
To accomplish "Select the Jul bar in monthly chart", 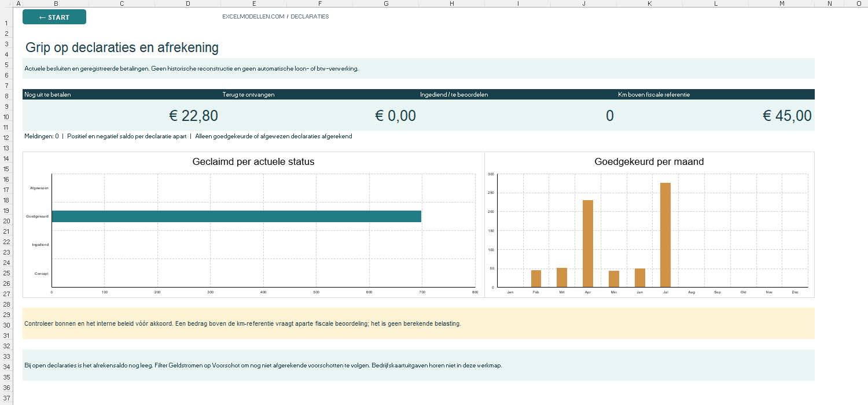I will click(665, 235).
